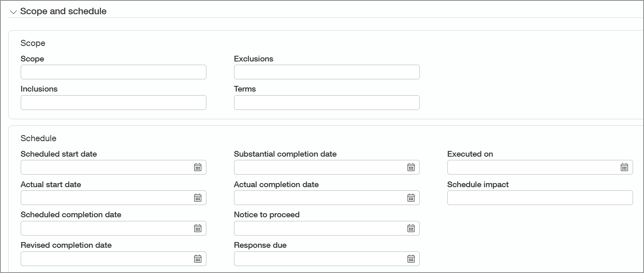644x273 pixels.
Task: Open the calendar picker for Actual start date
Action: point(198,198)
